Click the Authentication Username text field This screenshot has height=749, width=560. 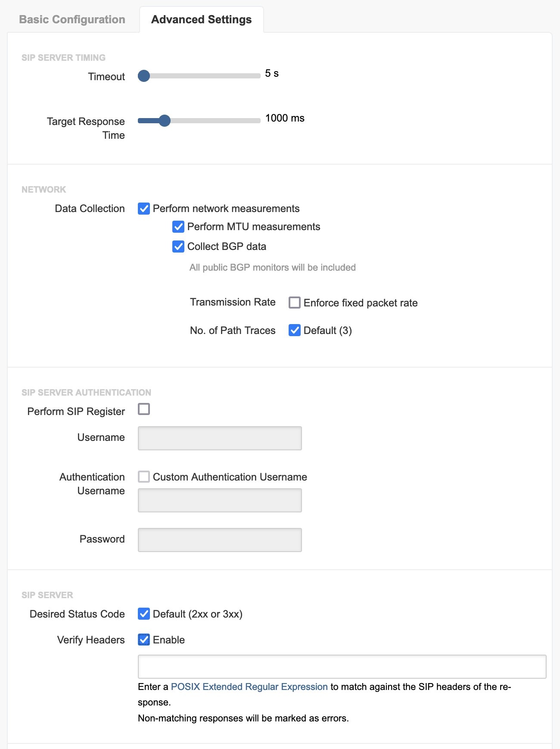pos(220,500)
